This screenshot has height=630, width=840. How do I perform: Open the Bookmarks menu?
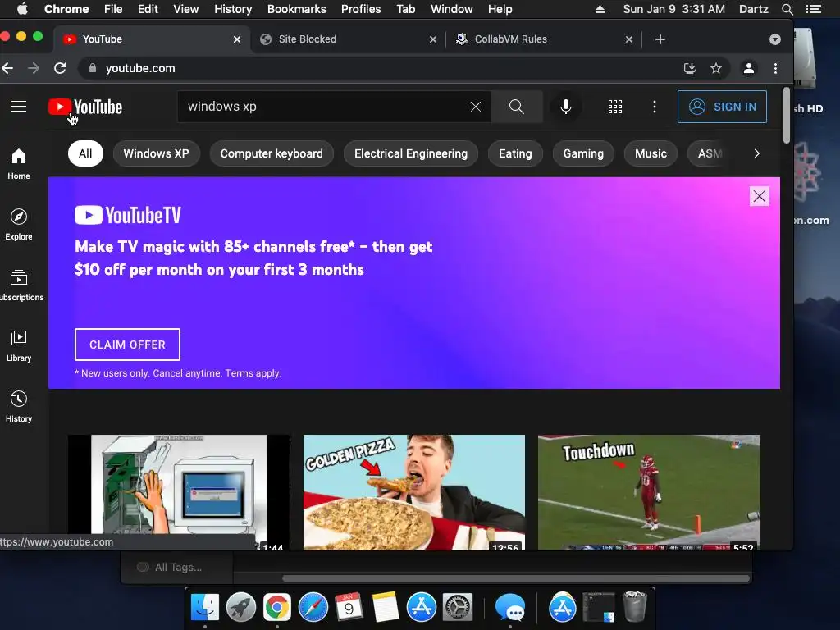tap(297, 9)
